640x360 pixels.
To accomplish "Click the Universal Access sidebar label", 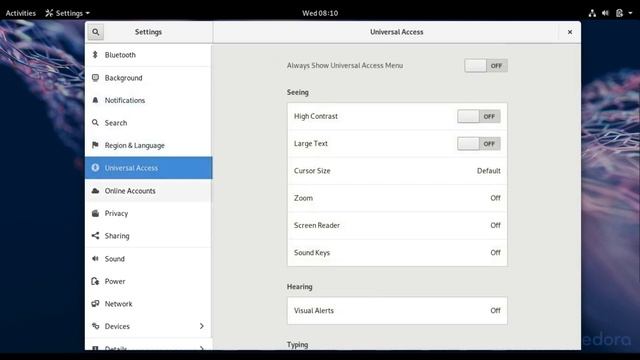I will [131, 168].
